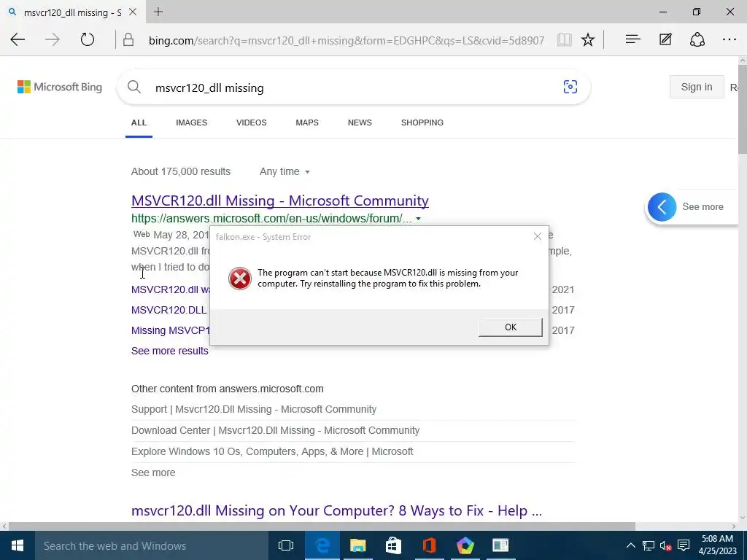
Task: Open Explore Windows 10 Os link
Action: [272, 451]
